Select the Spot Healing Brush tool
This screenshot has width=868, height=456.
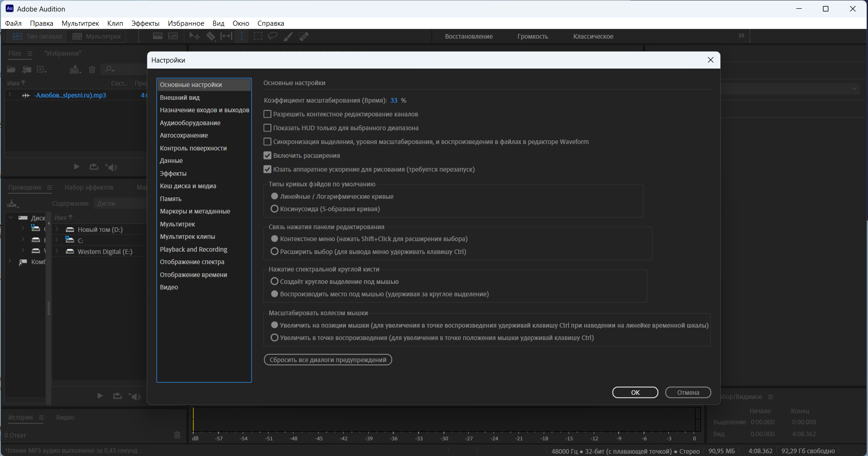[x=304, y=36]
